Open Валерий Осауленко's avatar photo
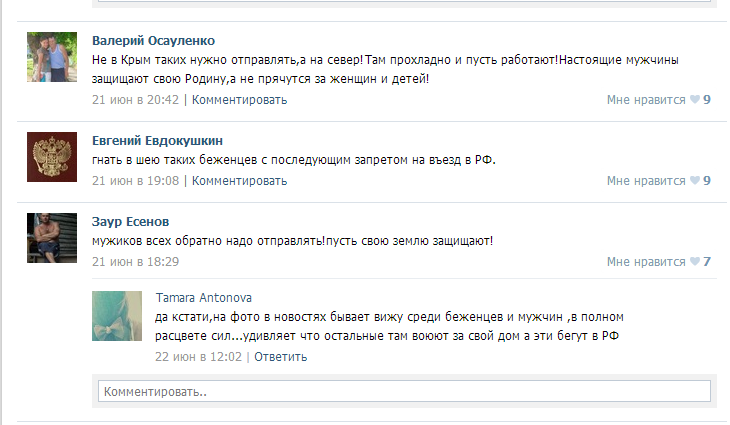The height and width of the screenshot is (425, 730). pos(52,57)
